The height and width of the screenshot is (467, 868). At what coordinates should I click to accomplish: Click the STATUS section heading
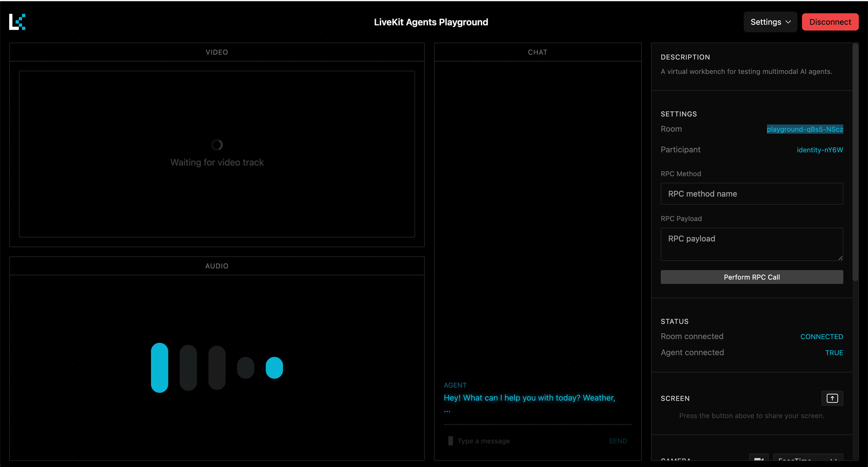coord(674,321)
